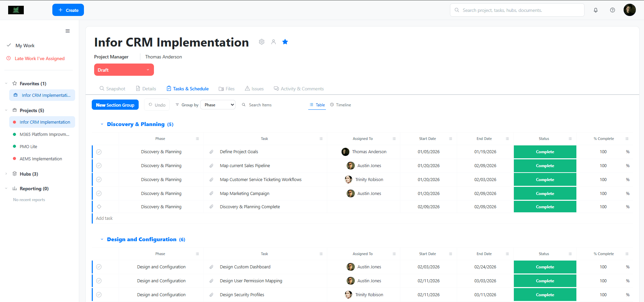Unfavorite the project with the star icon
The width and height of the screenshot is (644, 302).
[x=285, y=42]
